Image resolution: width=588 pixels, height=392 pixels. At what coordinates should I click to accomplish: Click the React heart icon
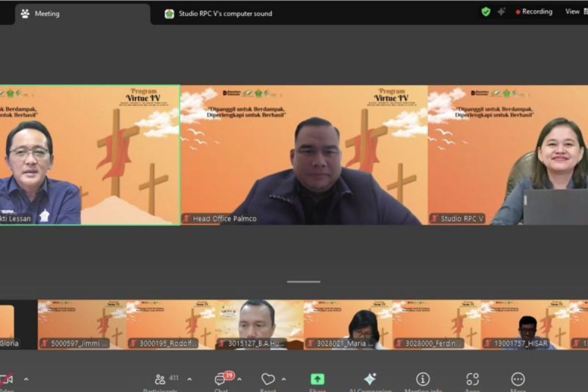pos(268,380)
